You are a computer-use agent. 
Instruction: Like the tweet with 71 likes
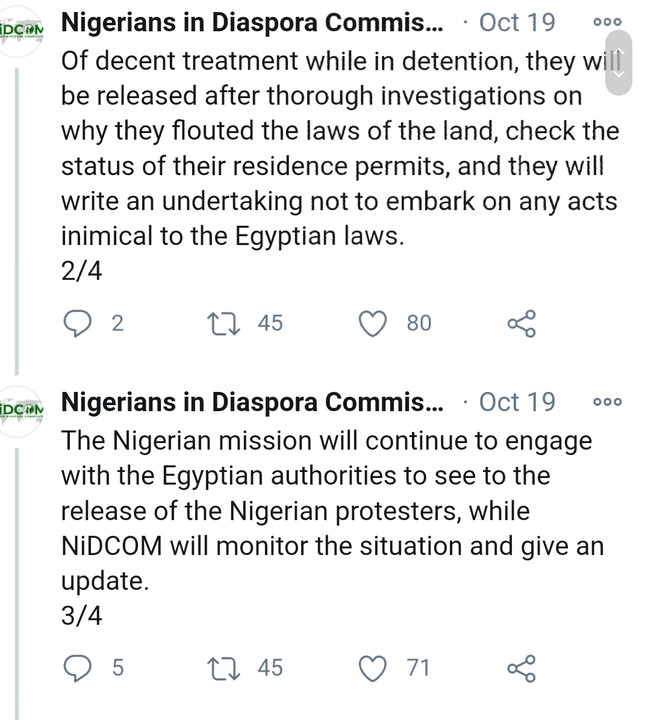373,668
